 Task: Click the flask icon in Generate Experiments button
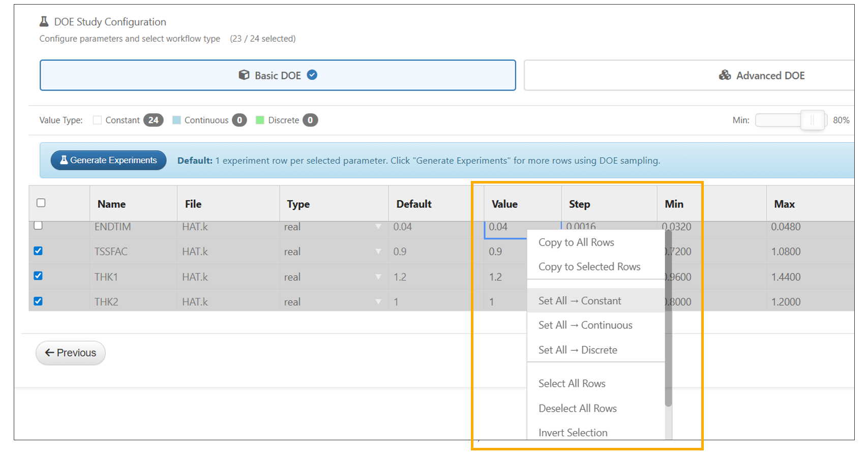click(64, 160)
